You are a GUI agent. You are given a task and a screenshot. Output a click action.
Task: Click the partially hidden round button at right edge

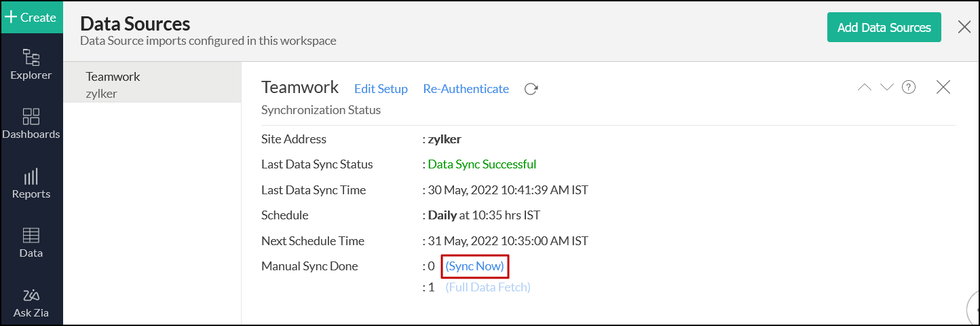974,309
